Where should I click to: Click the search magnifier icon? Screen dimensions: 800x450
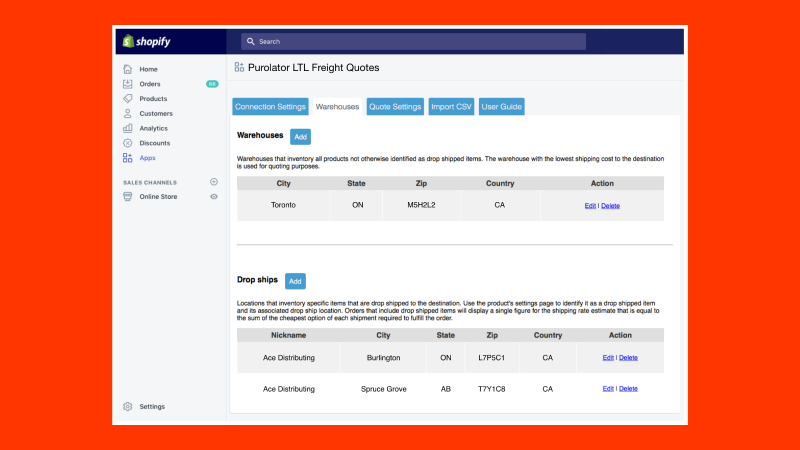251,41
